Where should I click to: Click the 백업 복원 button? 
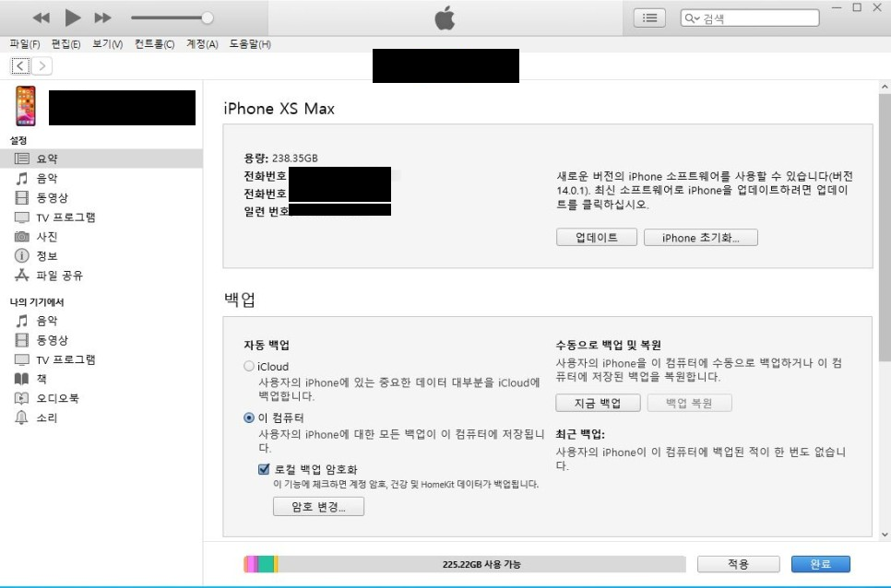tap(689, 403)
